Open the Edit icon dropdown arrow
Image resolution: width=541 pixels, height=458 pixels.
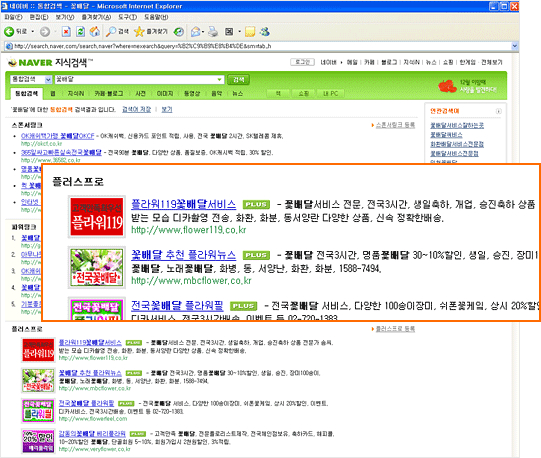[239, 32]
